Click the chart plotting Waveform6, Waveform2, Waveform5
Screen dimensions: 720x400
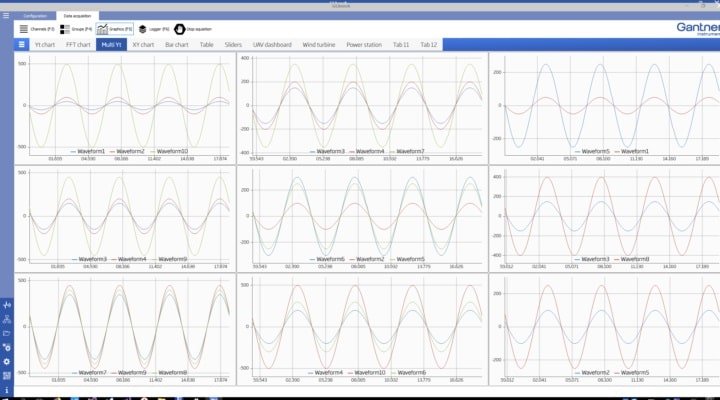point(362,219)
